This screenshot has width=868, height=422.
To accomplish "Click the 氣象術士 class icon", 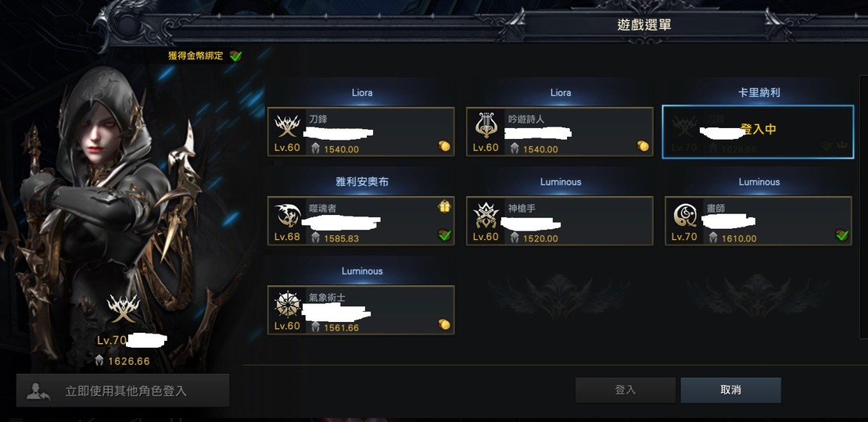I will pos(288,305).
